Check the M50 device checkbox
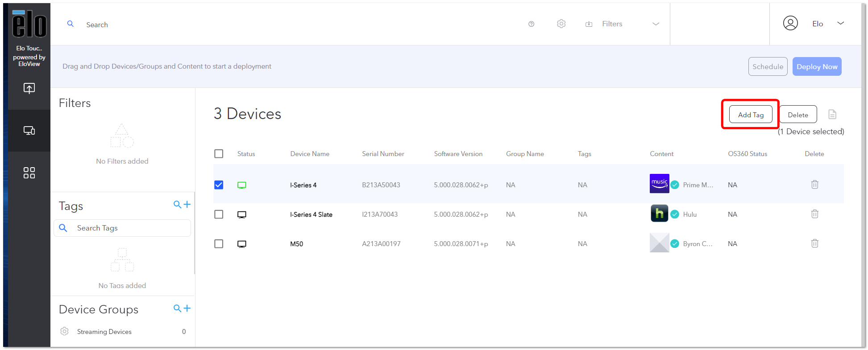Viewport: 868px width, 350px height. coord(219,244)
